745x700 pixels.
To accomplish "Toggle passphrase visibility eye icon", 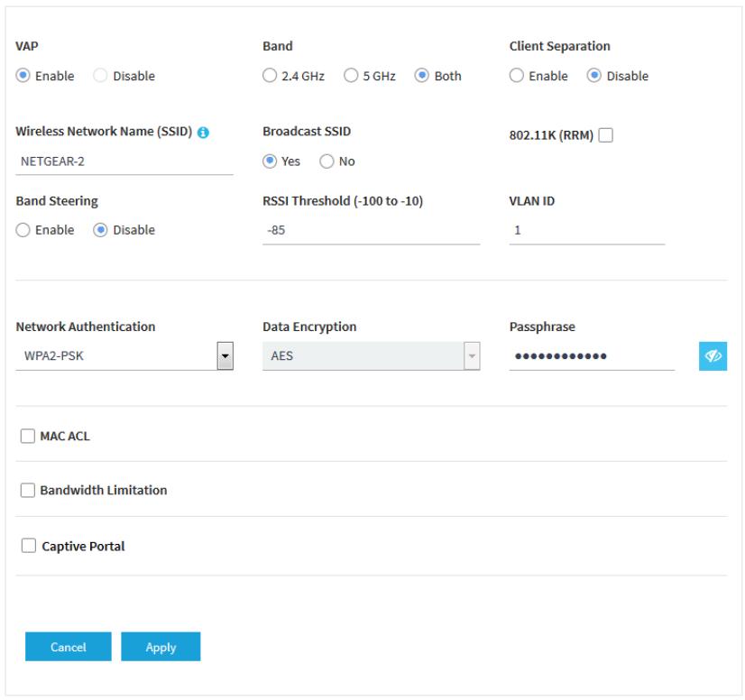I will coord(713,356).
